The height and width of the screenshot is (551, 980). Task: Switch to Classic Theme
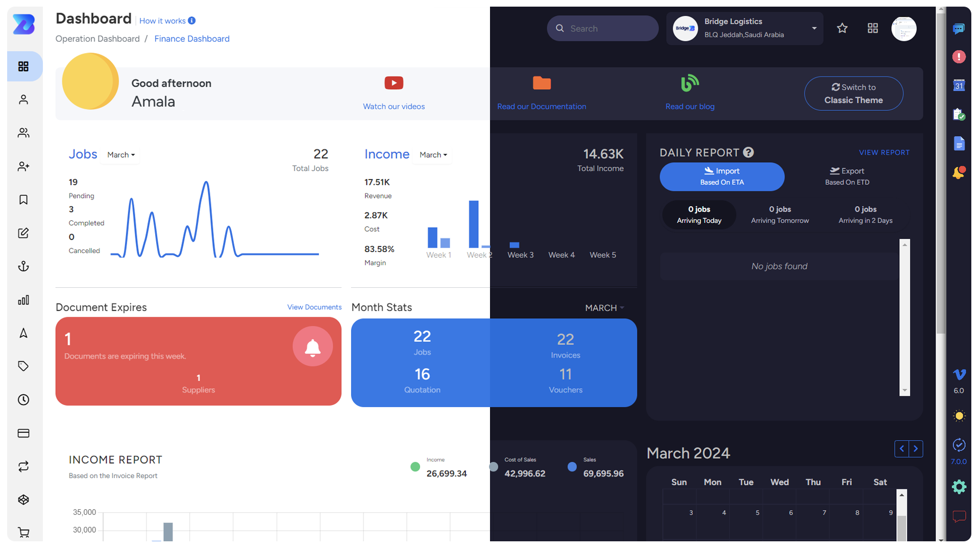[x=853, y=93]
